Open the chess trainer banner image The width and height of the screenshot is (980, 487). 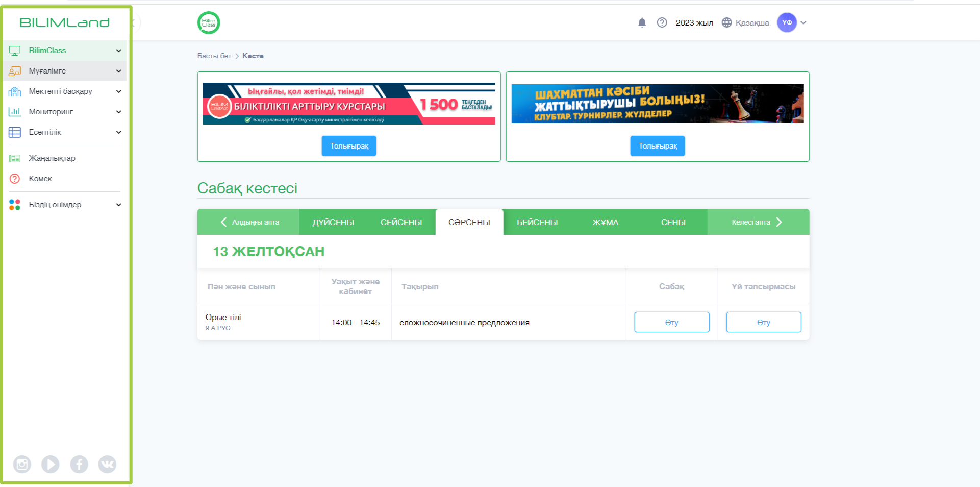(x=658, y=104)
